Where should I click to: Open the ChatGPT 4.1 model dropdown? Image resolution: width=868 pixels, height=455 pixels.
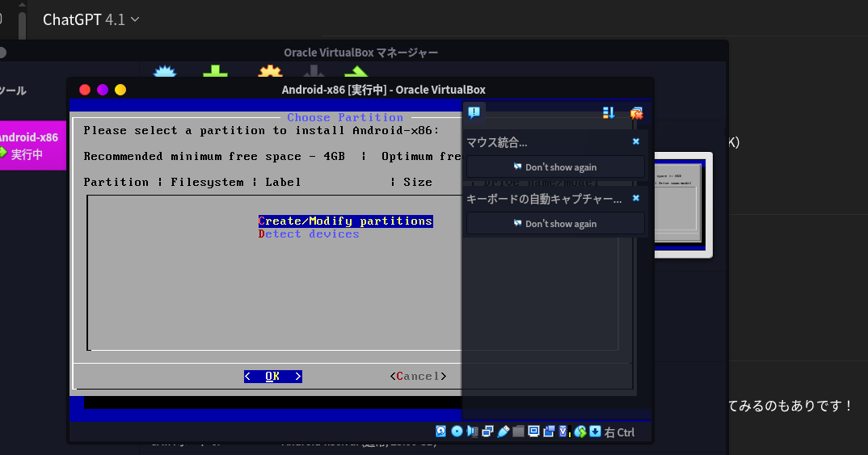[91, 19]
